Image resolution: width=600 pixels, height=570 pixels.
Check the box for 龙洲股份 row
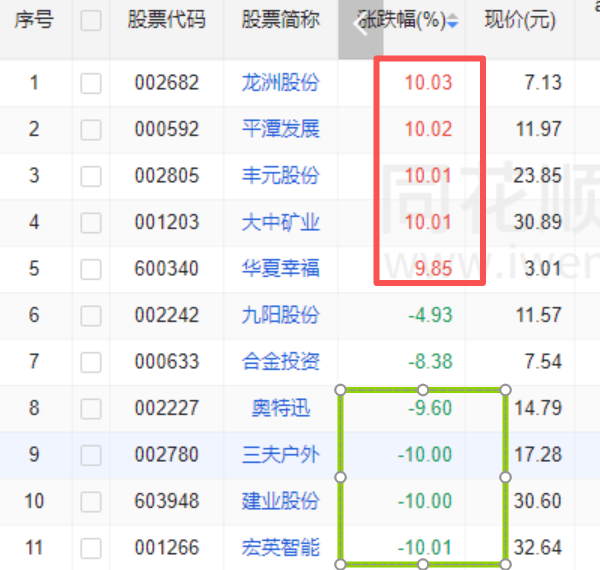(x=91, y=83)
